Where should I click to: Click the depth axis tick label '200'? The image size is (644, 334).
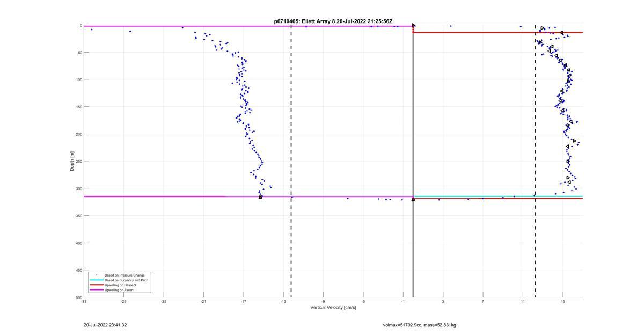[79, 134]
